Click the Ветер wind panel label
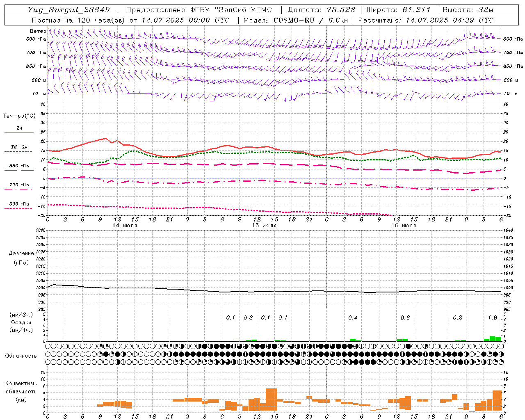Screen dimensions: 525x420 pos(38,31)
